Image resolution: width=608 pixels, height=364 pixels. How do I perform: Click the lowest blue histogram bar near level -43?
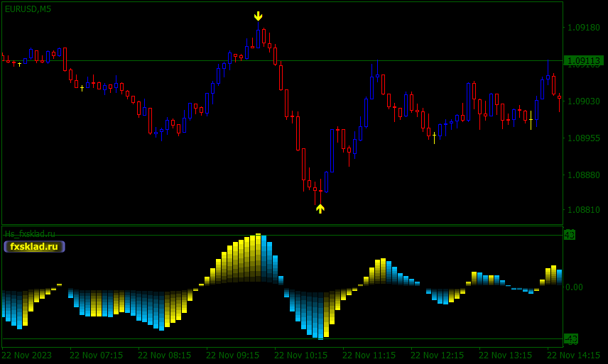(x=320, y=316)
